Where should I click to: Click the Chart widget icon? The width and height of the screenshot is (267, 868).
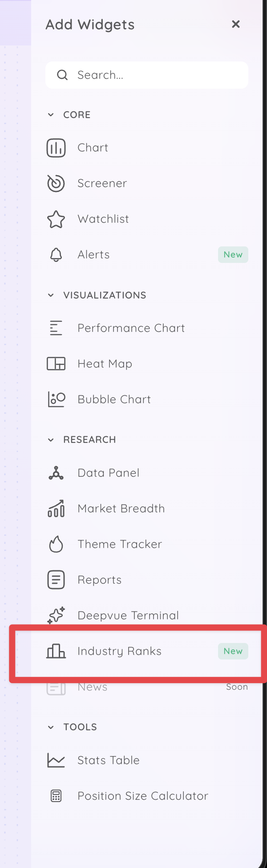(56, 148)
